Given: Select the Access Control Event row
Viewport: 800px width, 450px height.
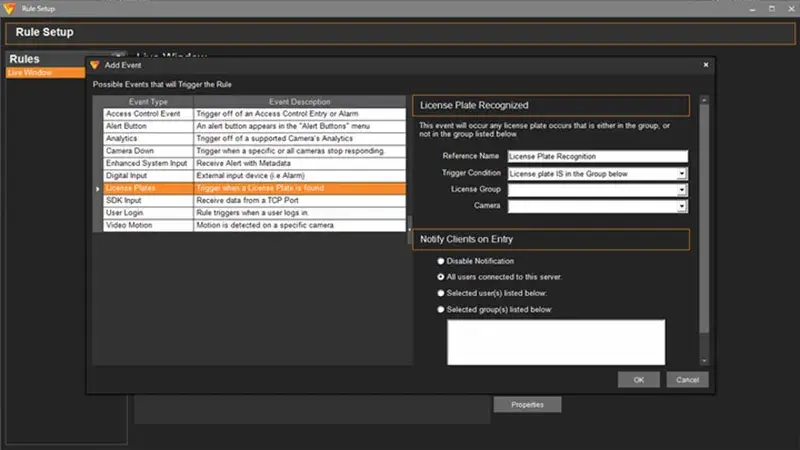Looking at the screenshot, I should click(x=254, y=114).
